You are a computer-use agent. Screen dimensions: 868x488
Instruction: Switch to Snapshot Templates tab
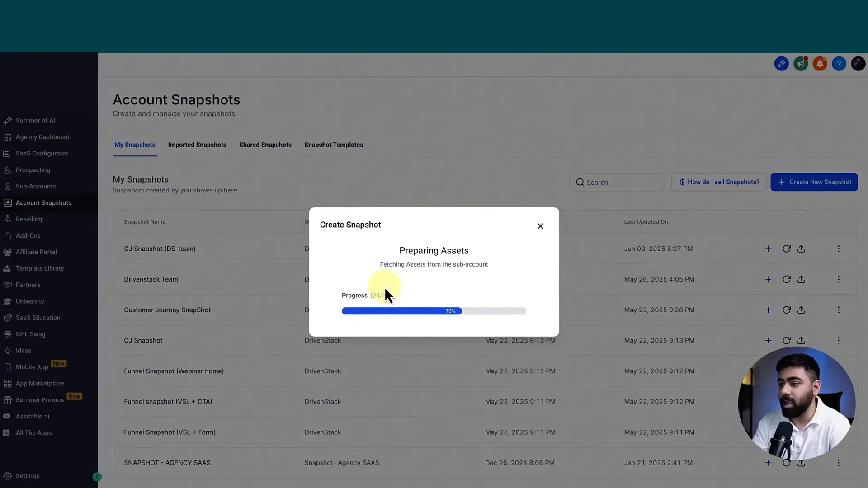coord(334,145)
